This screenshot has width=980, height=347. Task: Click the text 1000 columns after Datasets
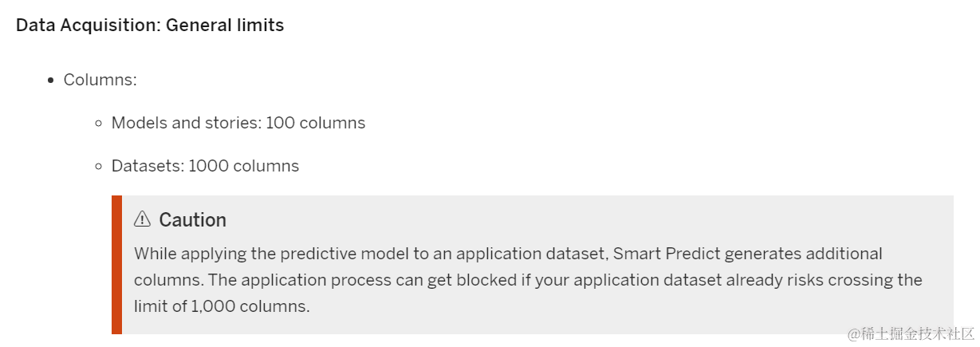click(x=244, y=166)
